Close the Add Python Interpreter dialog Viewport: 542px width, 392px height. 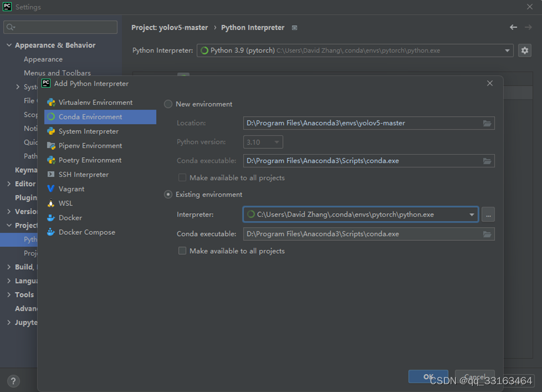[490, 83]
